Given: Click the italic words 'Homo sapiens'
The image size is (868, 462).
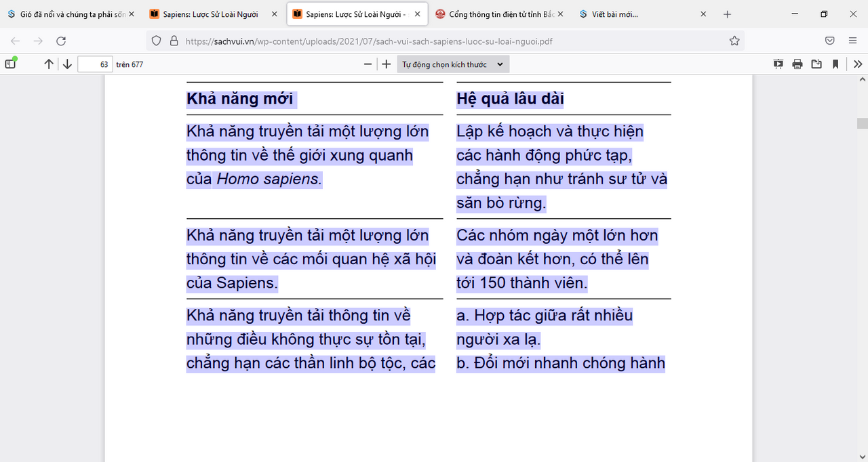Looking at the screenshot, I should tap(269, 180).
